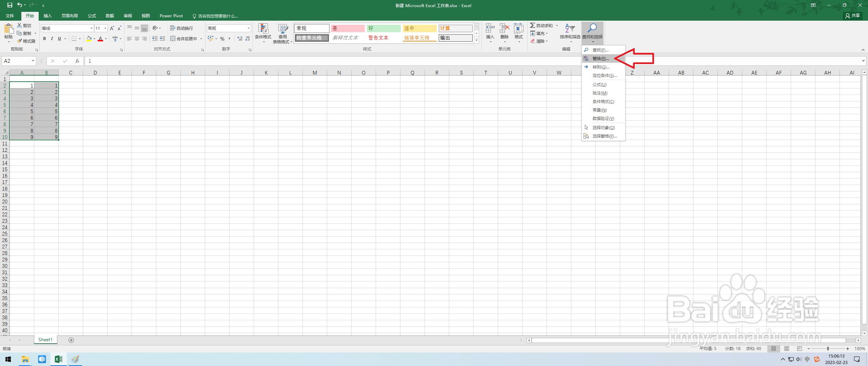Toggle wrap text (自动换行)

181,28
